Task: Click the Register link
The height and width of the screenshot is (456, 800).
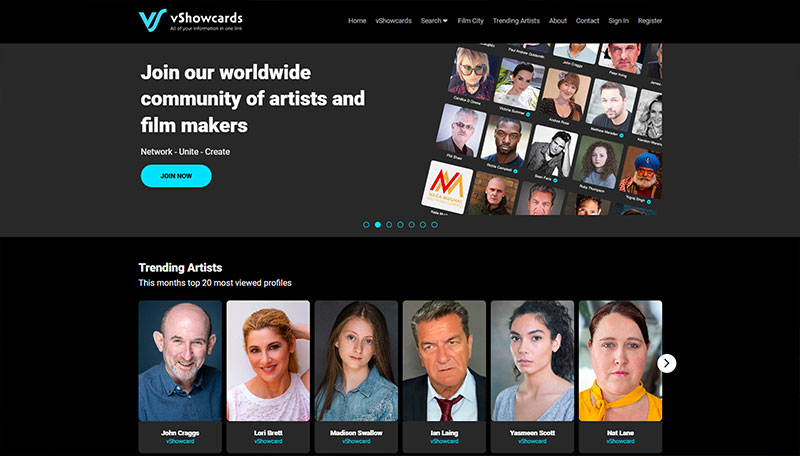Action: [x=650, y=21]
